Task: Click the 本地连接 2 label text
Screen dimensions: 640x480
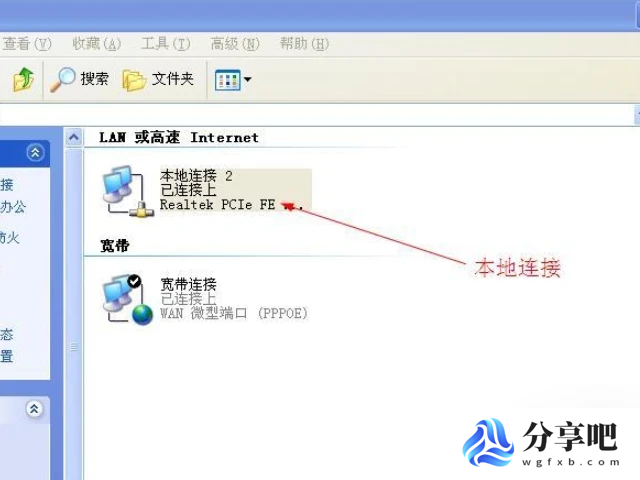Action: click(196, 176)
